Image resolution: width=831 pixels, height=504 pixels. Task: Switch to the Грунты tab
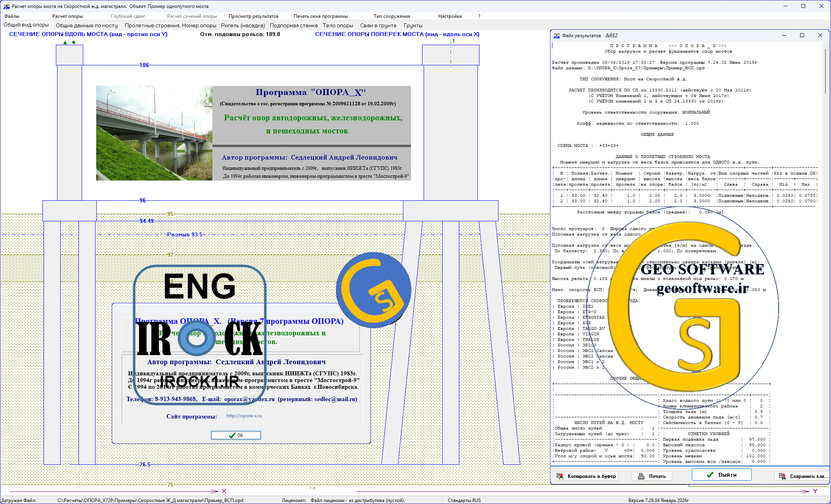(413, 25)
